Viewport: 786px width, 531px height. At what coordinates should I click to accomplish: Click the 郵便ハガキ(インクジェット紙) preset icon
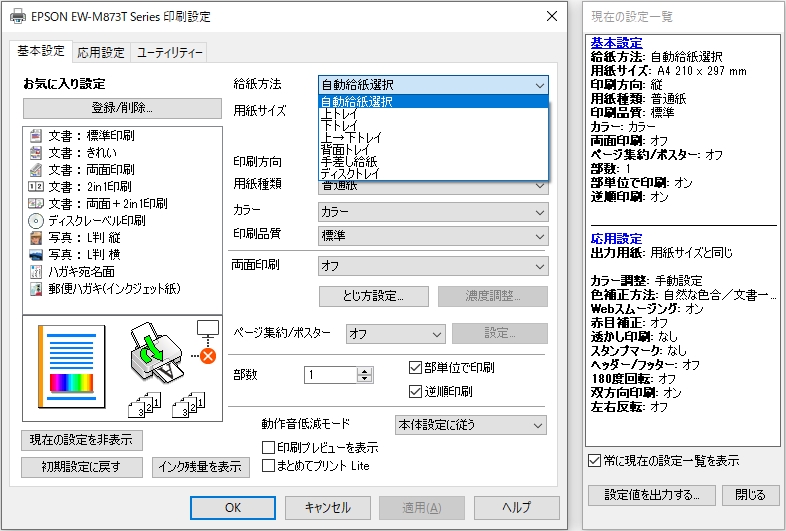pos(36,289)
